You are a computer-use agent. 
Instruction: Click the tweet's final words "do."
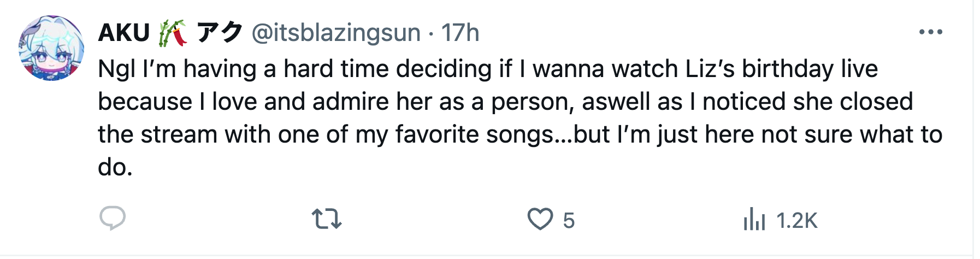115,167
